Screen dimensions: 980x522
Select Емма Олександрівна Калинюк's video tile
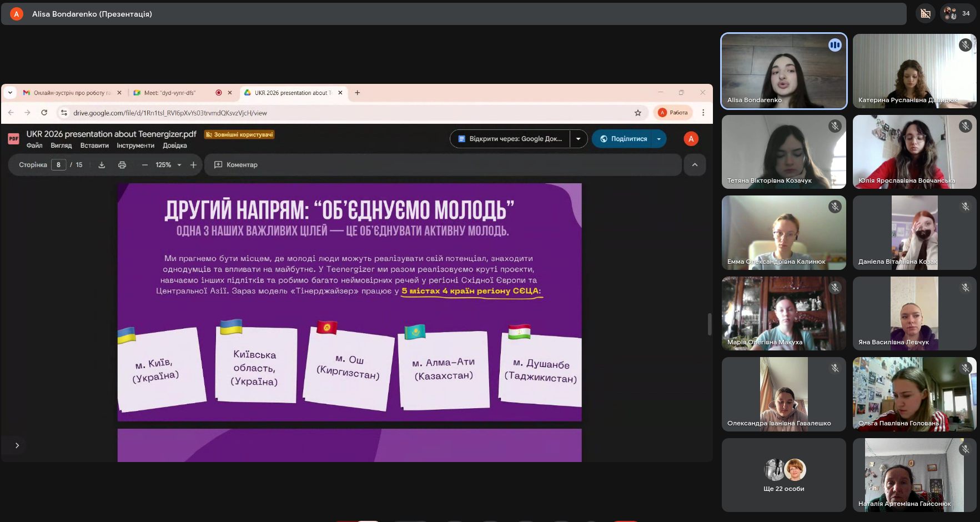click(x=784, y=233)
